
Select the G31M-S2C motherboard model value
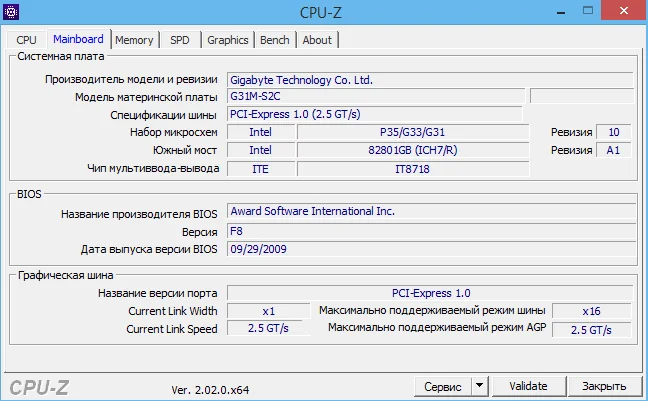point(376,96)
